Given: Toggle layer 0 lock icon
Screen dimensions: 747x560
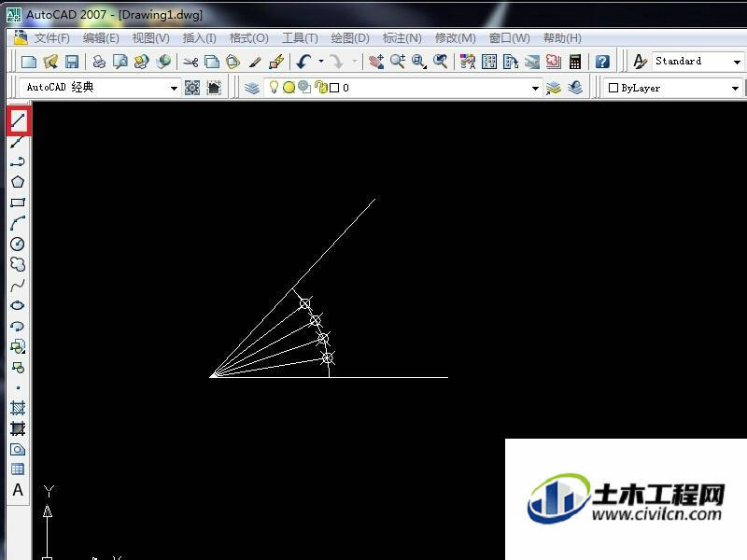Looking at the screenshot, I should [x=321, y=88].
